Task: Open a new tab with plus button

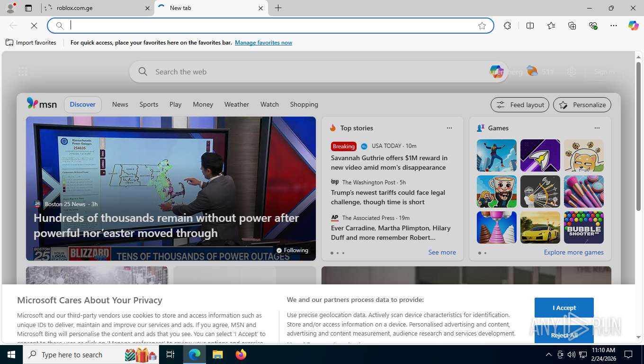Action: pos(278,8)
